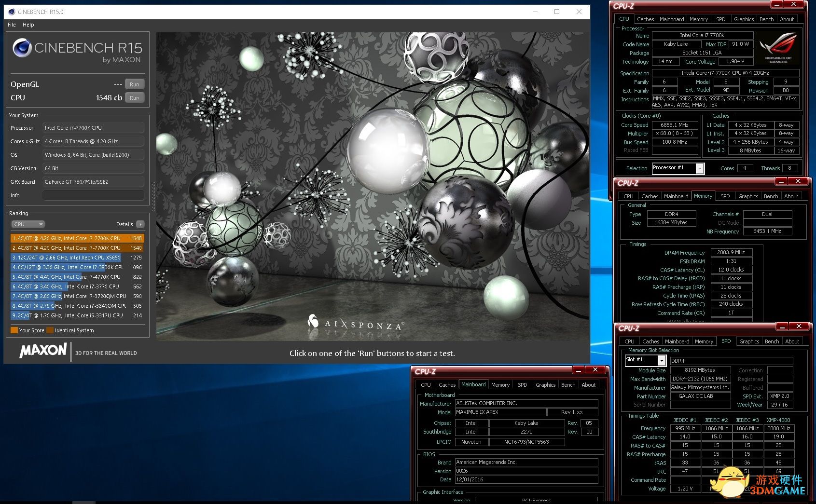
Task: Open About tab in top CPU-Z window
Action: tap(787, 19)
